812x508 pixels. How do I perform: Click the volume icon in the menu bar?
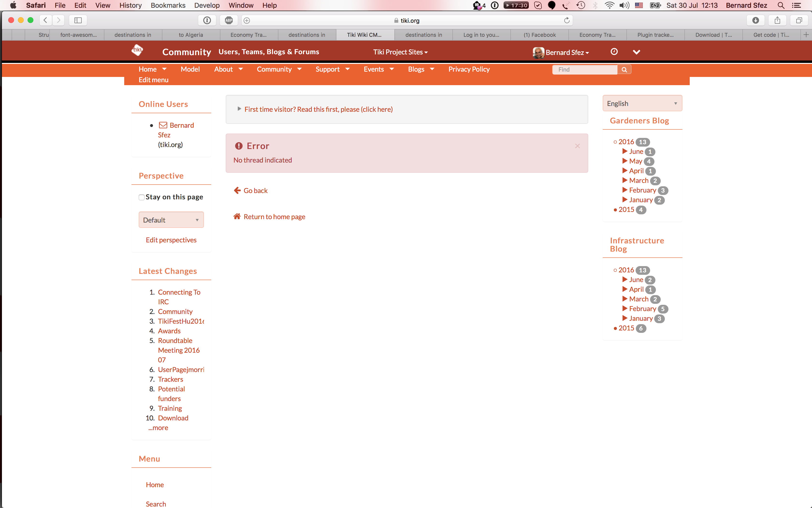coord(624,5)
